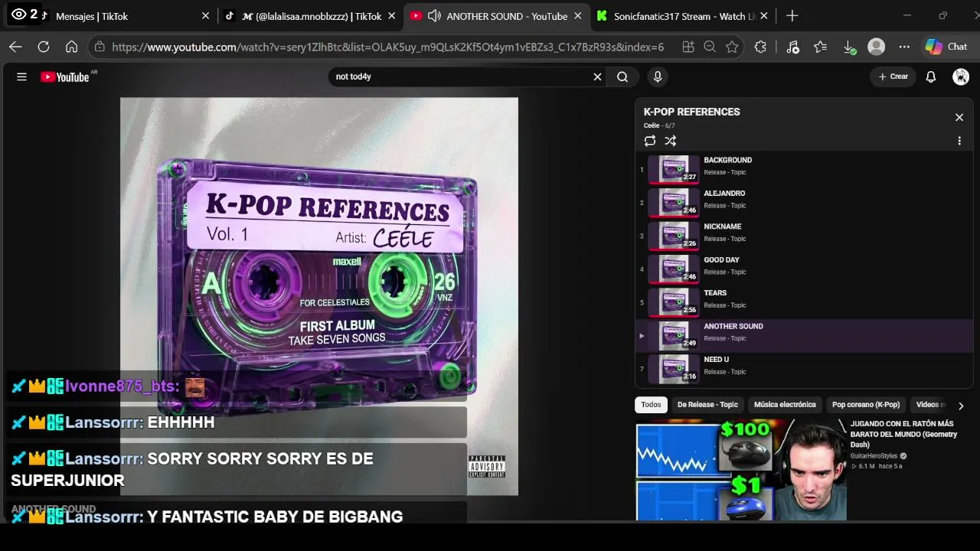The height and width of the screenshot is (551, 980).
Task: Play BACKGROUND from the playlist
Action: click(804, 170)
